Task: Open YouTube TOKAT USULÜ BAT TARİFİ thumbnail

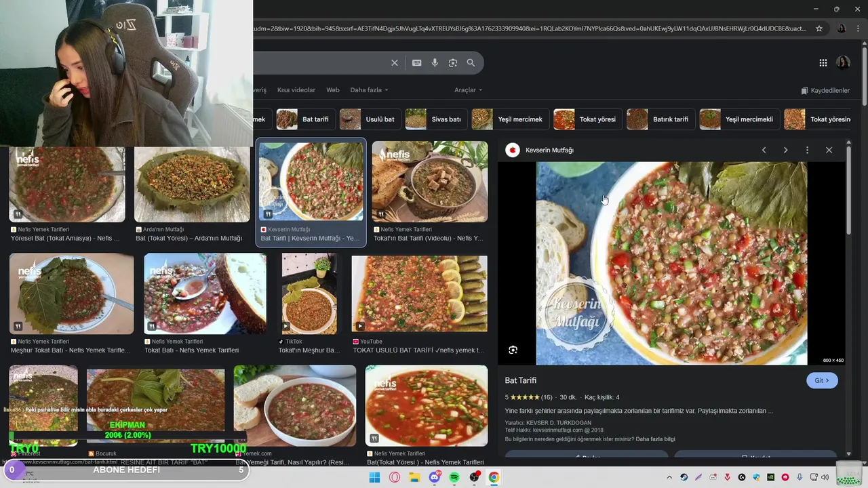Action: 419,293
